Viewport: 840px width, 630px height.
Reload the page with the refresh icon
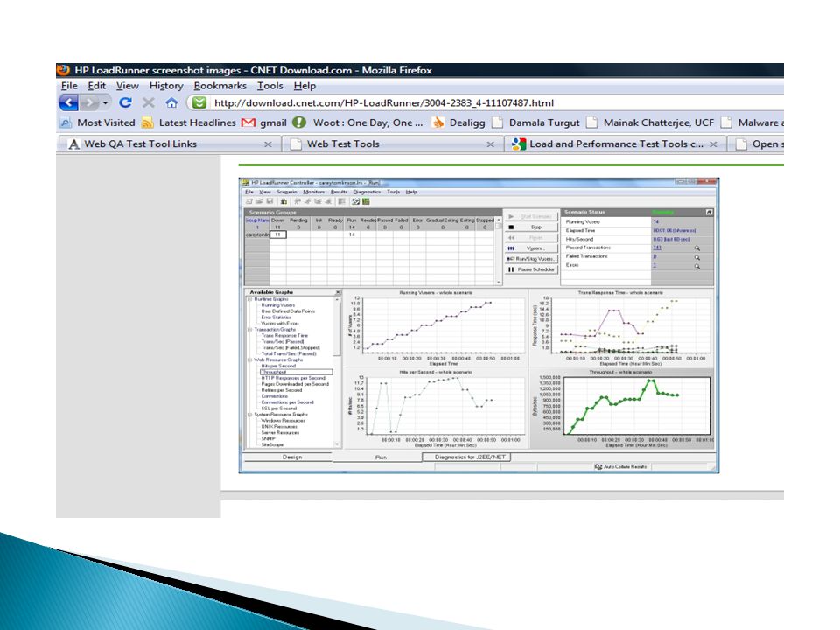[125, 102]
